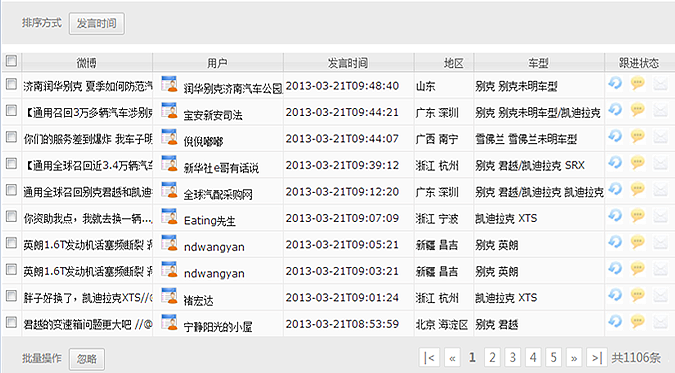The width and height of the screenshot is (675, 373).
Task: Check the 通用全球召回别克君越 row checkbox
Action: point(11,190)
